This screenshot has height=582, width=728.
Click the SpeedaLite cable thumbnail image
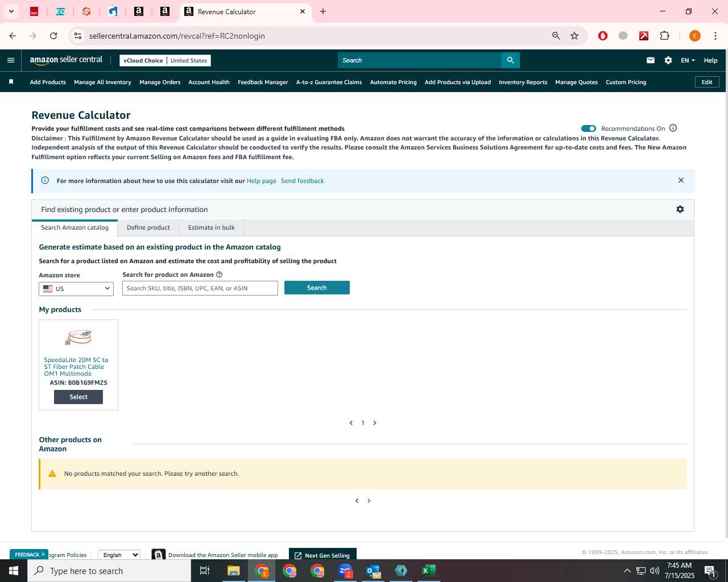[x=78, y=338]
